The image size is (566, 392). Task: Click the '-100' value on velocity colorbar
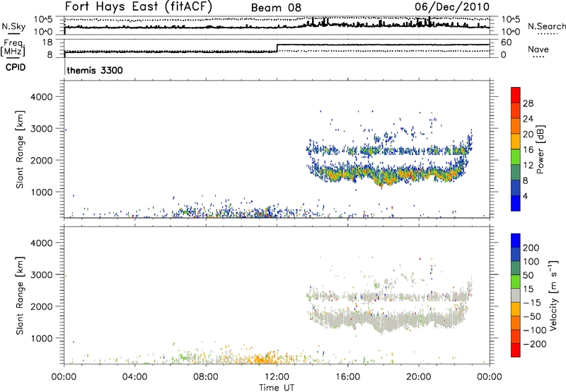pos(535,330)
